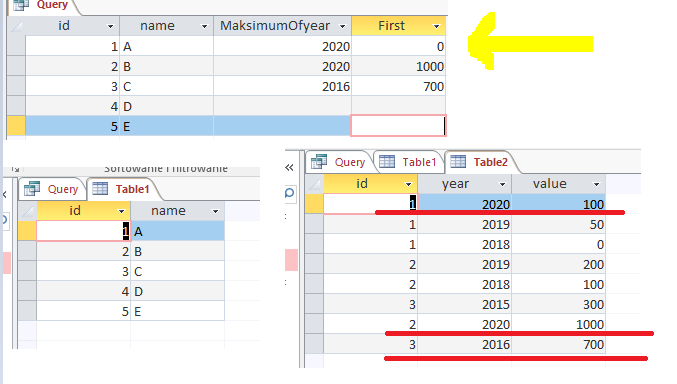The image size is (677, 384).
Task: Open id column dropdown in Table1 grid
Action: (121, 211)
